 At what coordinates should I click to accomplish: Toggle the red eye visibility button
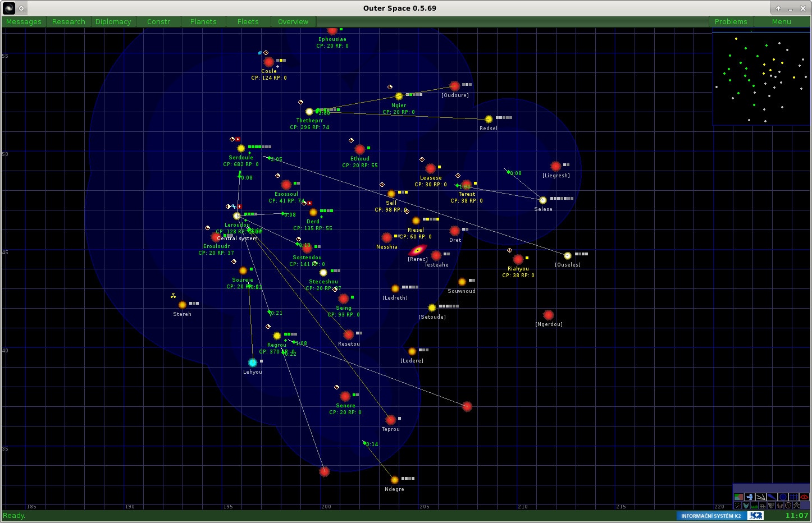click(x=804, y=497)
